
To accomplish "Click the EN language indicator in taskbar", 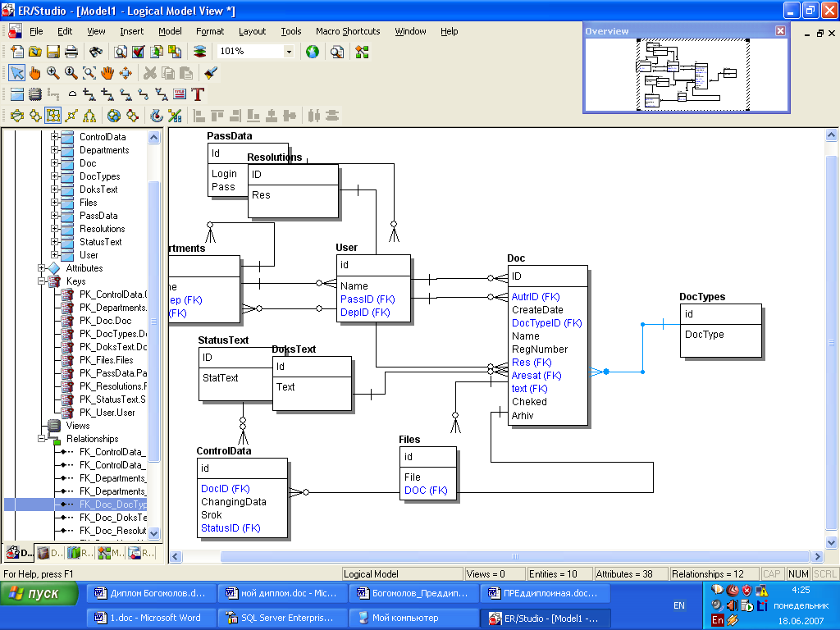I will (x=678, y=605).
